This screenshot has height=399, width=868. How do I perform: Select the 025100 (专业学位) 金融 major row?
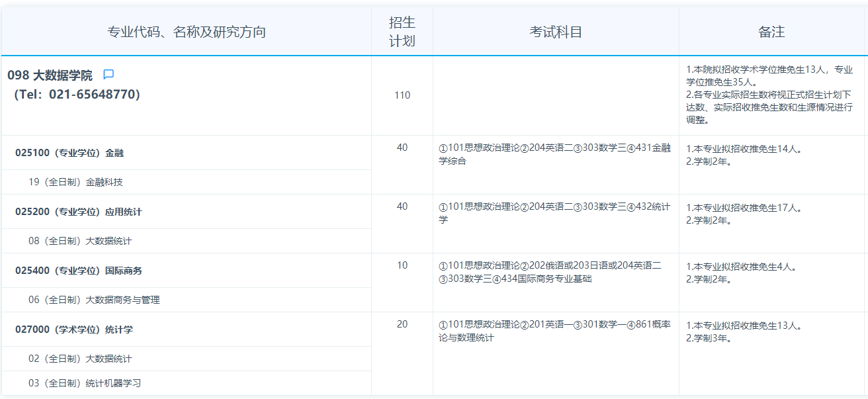(69, 153)
